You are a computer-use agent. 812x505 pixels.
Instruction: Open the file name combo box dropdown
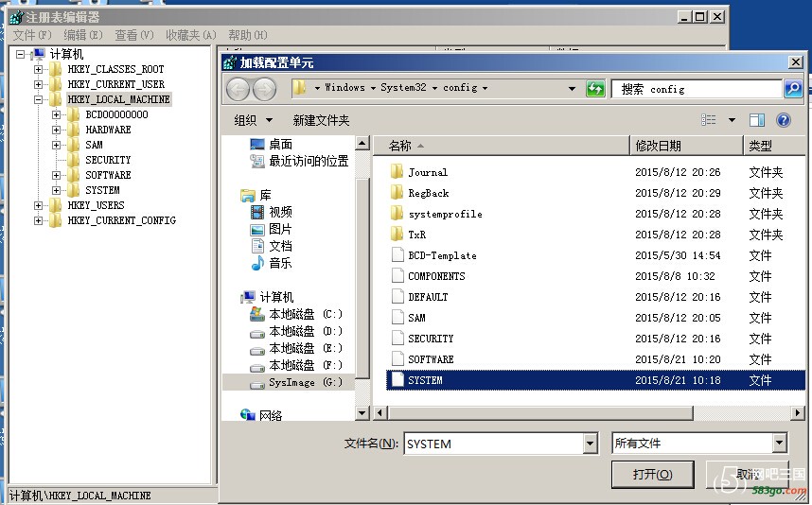[591, 444]
